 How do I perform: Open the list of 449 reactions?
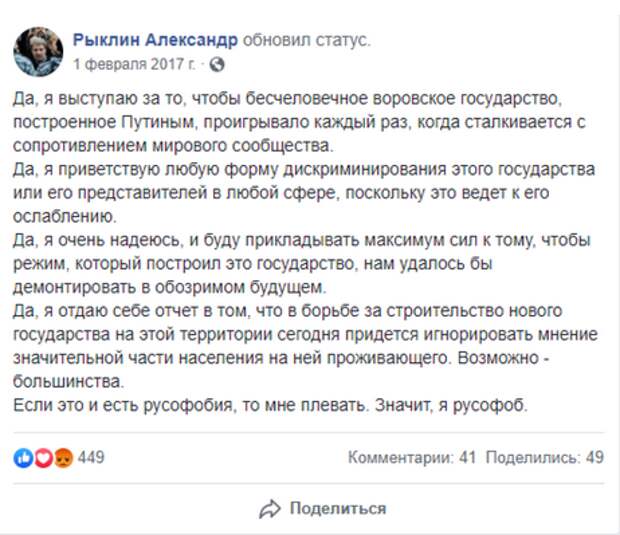click(91, 457)
